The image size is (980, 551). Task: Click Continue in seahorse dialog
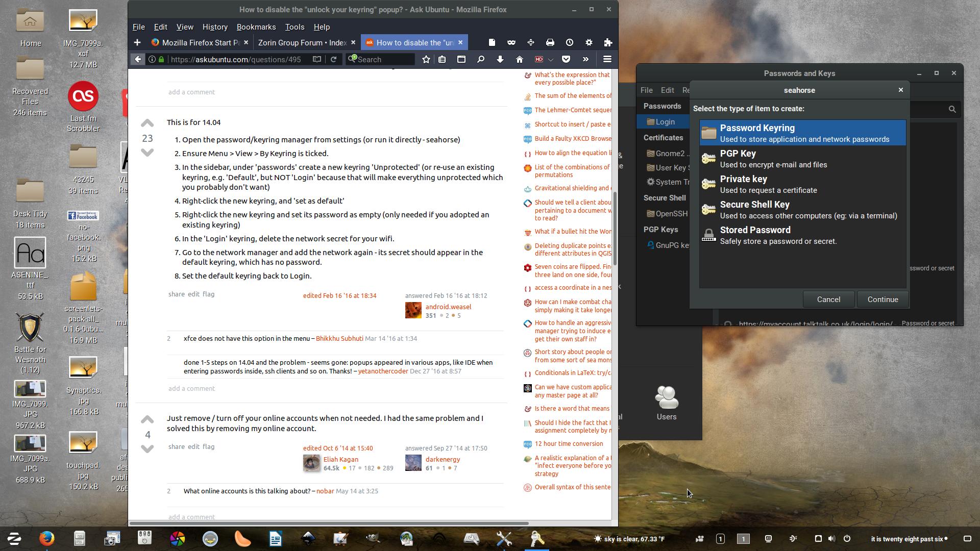(x=883, y=299)
